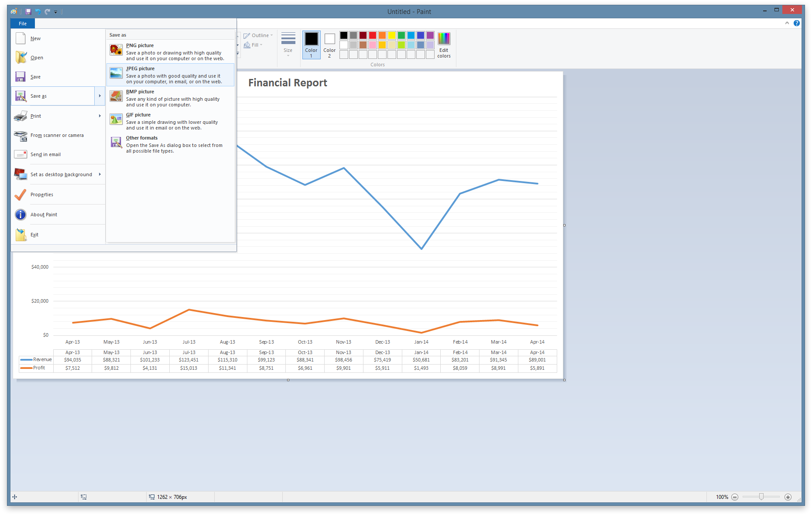Image resolution: width=812 pixels, height=515 pixels.
Task: Click Edit colors rainbow icon
Action: pos(444,38)
